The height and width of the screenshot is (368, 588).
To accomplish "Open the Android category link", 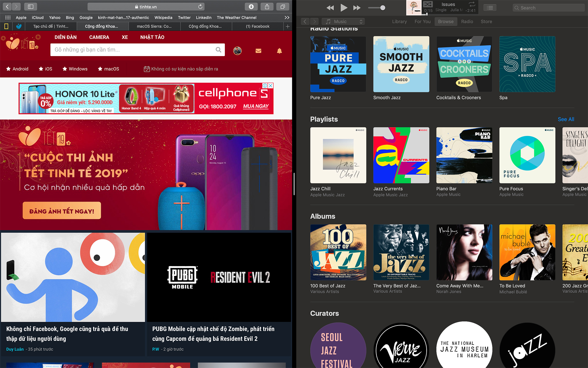I will click(18, 69).
